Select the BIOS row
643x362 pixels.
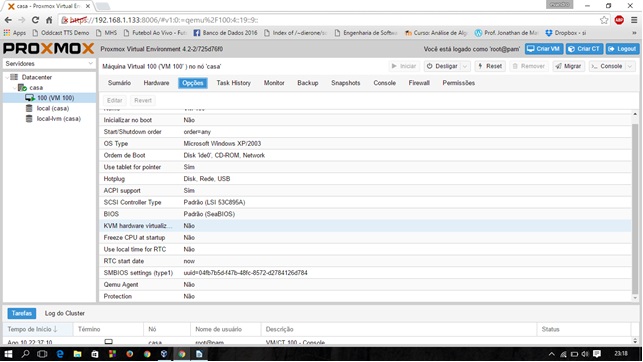pyautogui.click(x=365, y=214)
